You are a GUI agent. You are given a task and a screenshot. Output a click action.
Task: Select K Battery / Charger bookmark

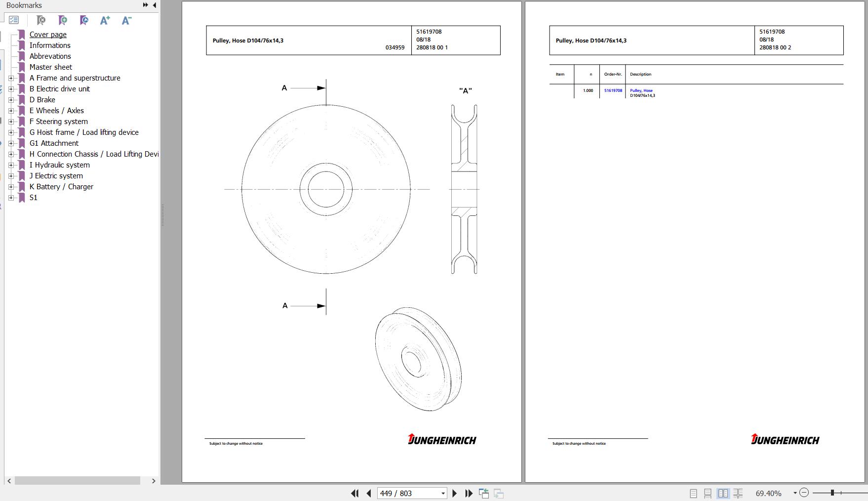pyautogui.click(x=61, y=187)
